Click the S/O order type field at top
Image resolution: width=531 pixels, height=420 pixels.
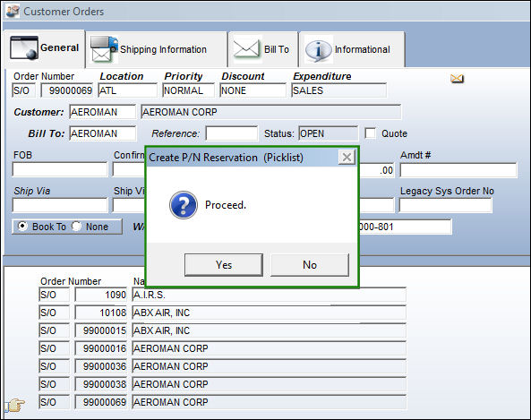point(23,90)
